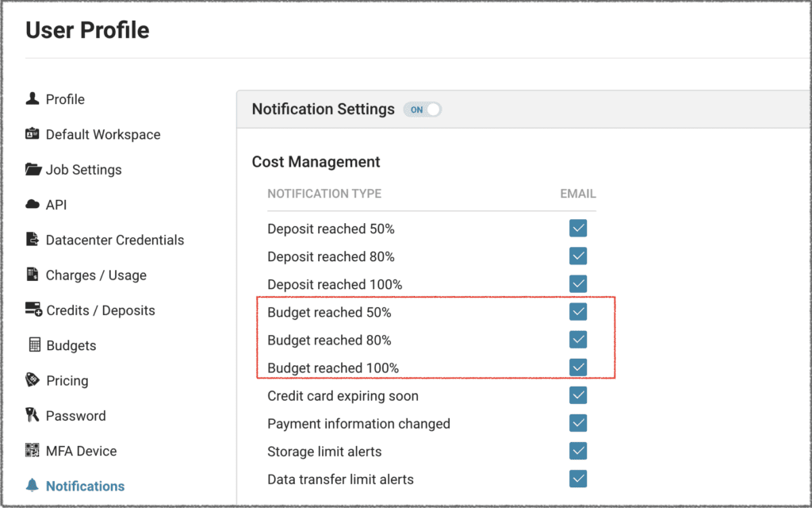Click the Pricing tag icon
Viewport: 812px width, 508px height.
tap(33, 380)
